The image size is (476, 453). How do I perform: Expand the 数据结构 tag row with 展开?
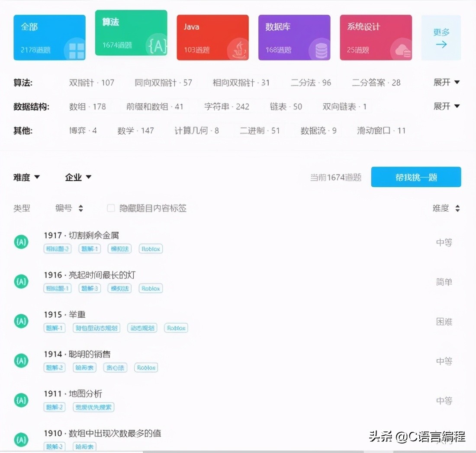[x=446, y=106]
